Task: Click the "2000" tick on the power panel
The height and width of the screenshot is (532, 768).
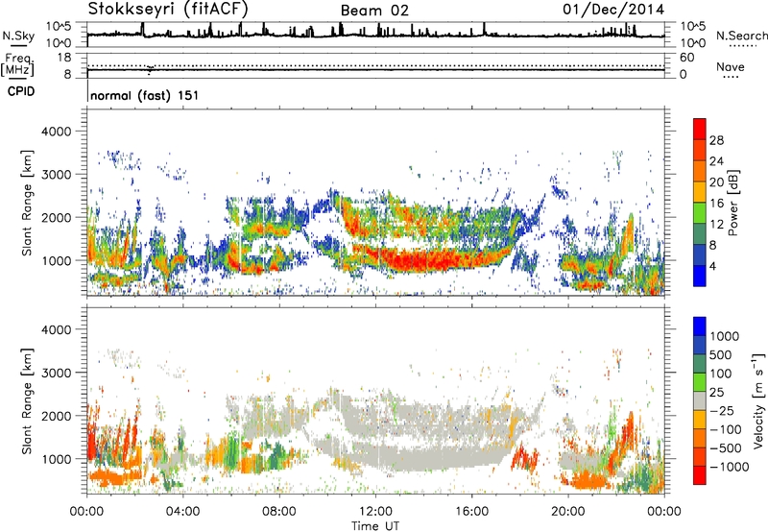Action: (56, 217)
